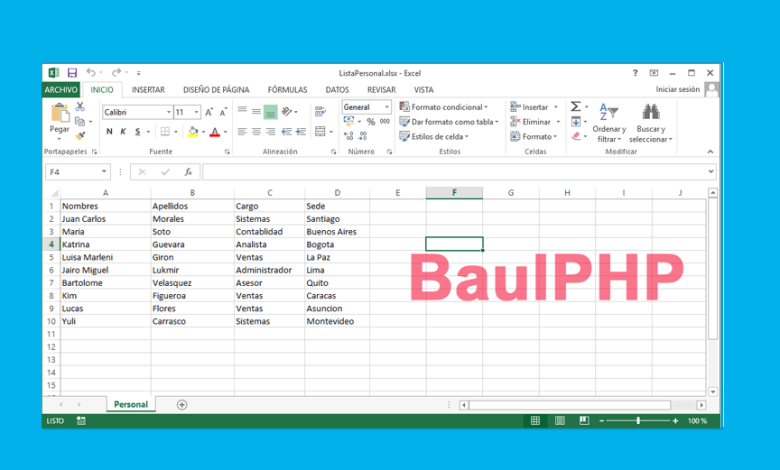The height and width of the screenshot is (470, 780).
Task: Decrease decimal places
Action: click(x=363, y=136)
